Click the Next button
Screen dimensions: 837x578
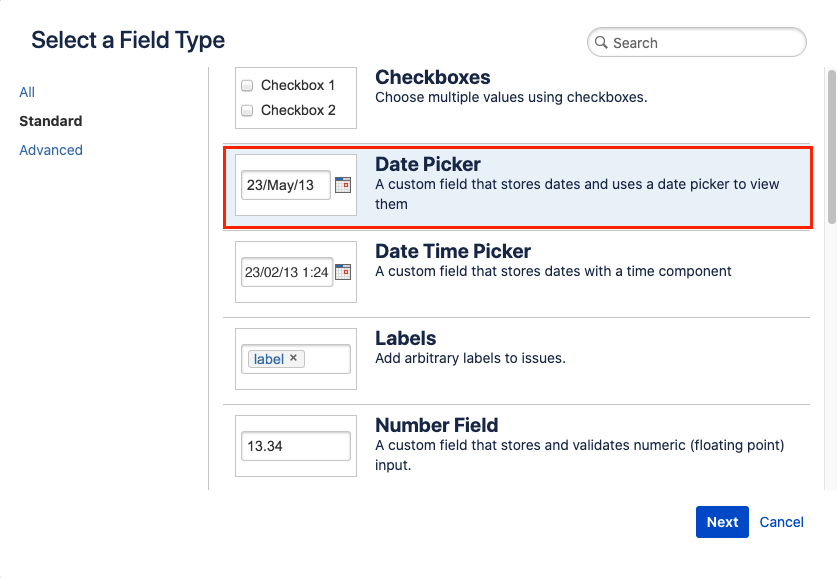pyautogui.click(x=722, y=522)
